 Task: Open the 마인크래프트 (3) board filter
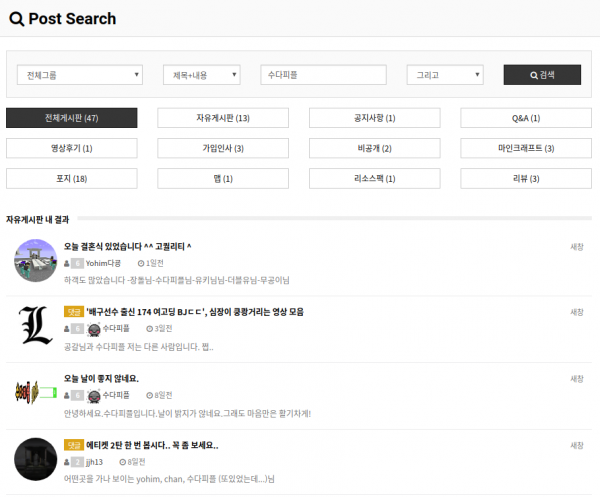525,148
